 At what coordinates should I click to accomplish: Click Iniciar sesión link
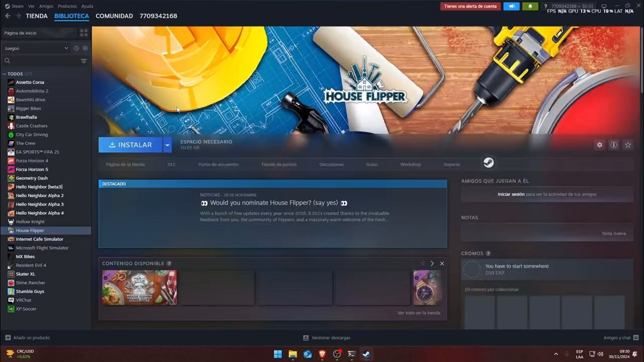(511, 194)
